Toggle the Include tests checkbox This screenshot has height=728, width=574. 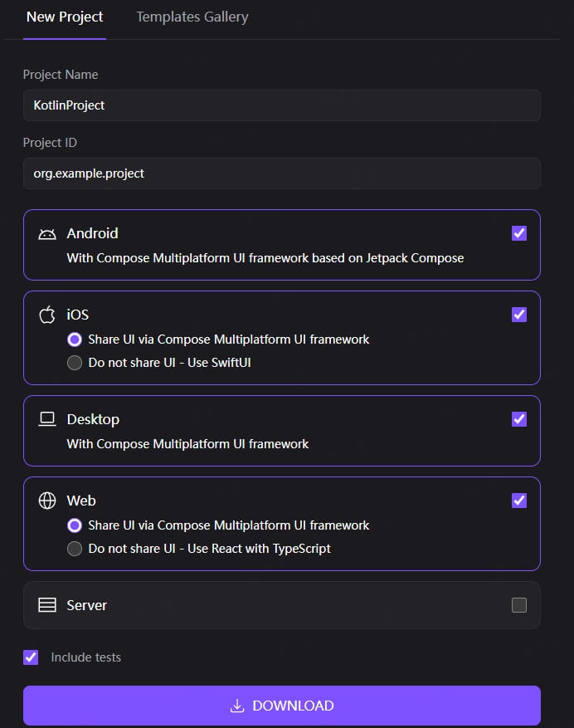pyautogui.click(x=31, y=657)
